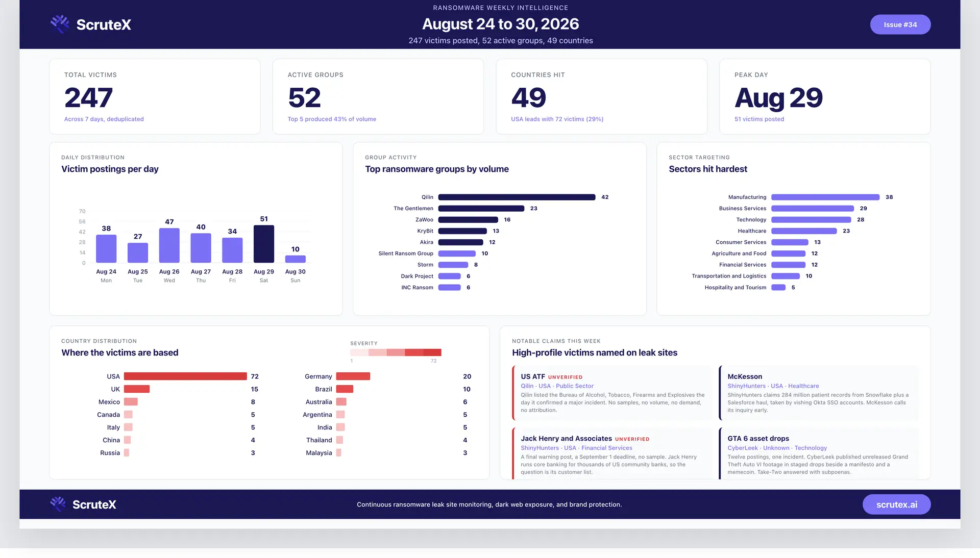Click the Germany country bar
980x558 pixels.
tap(353, 376)
